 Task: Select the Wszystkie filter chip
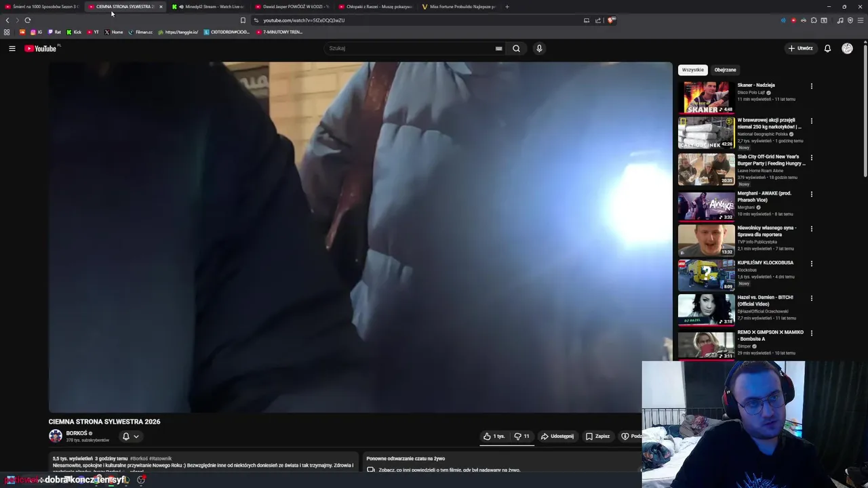[x=693, y=70]
